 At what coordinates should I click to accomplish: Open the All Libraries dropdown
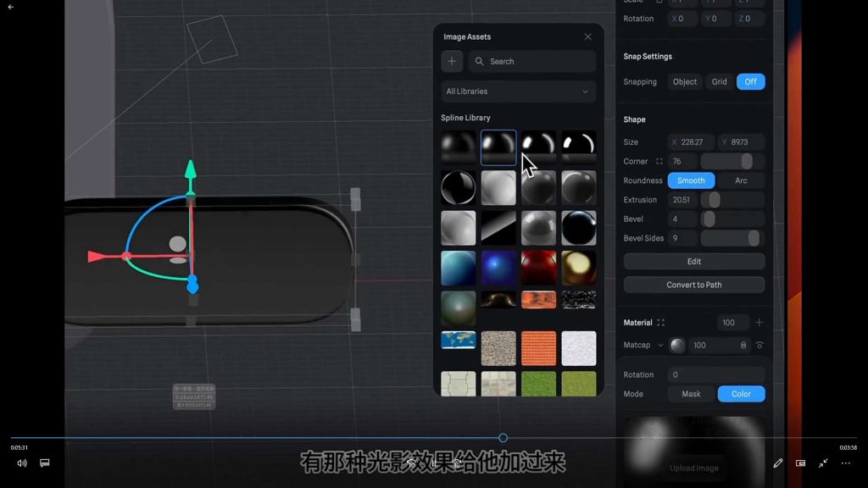tap(517, 91)
